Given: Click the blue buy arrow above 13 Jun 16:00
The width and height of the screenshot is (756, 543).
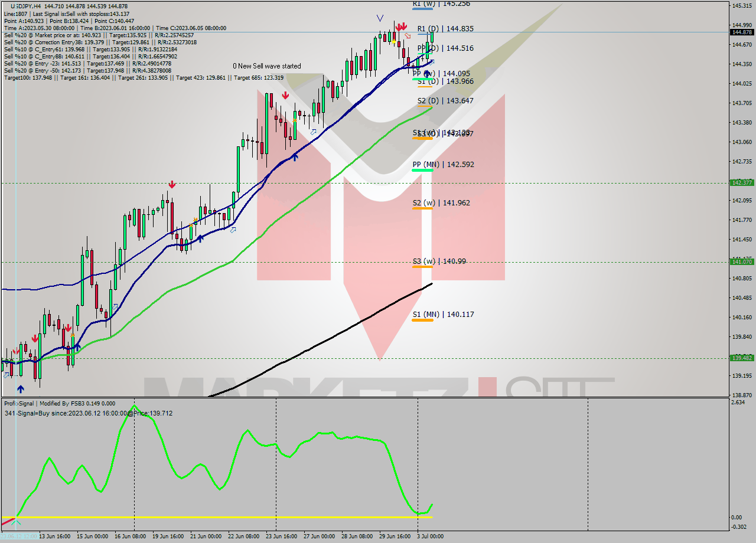Looking at the screenshot, I should coord(77,347).
